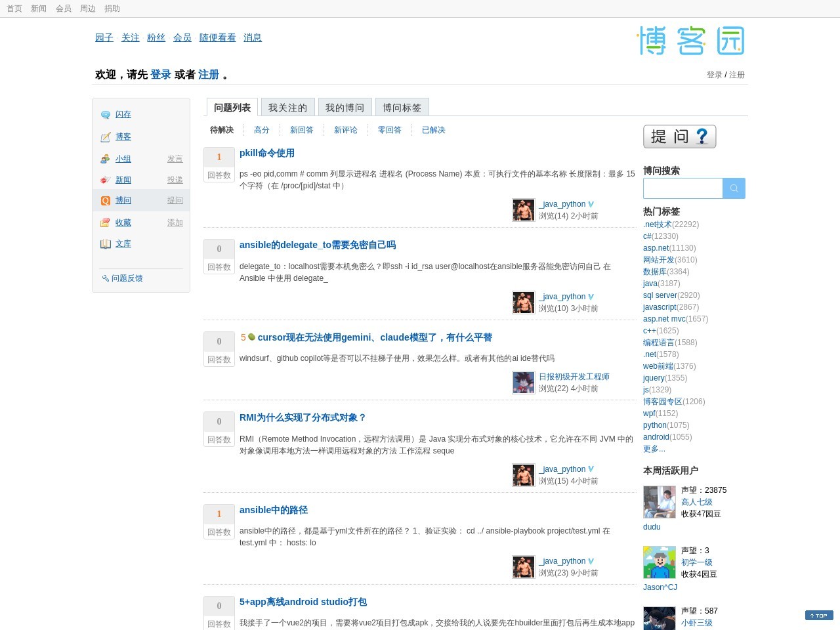Open the 博客 notepad icon

105,137
